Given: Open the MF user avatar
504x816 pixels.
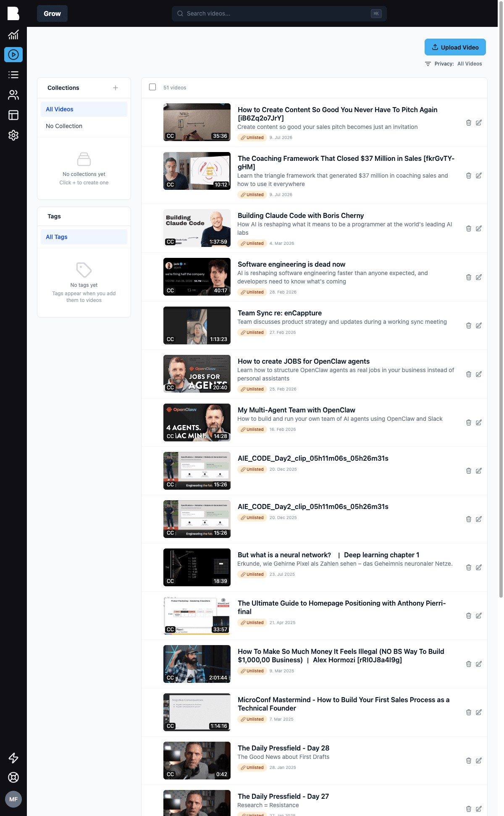Looking at the screenshot, I should coord(13,799).
